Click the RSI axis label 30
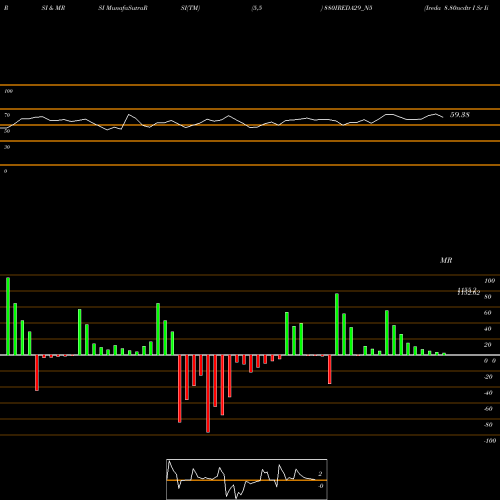Viewport: 500px width, 500px height. (x=7, y=147)
